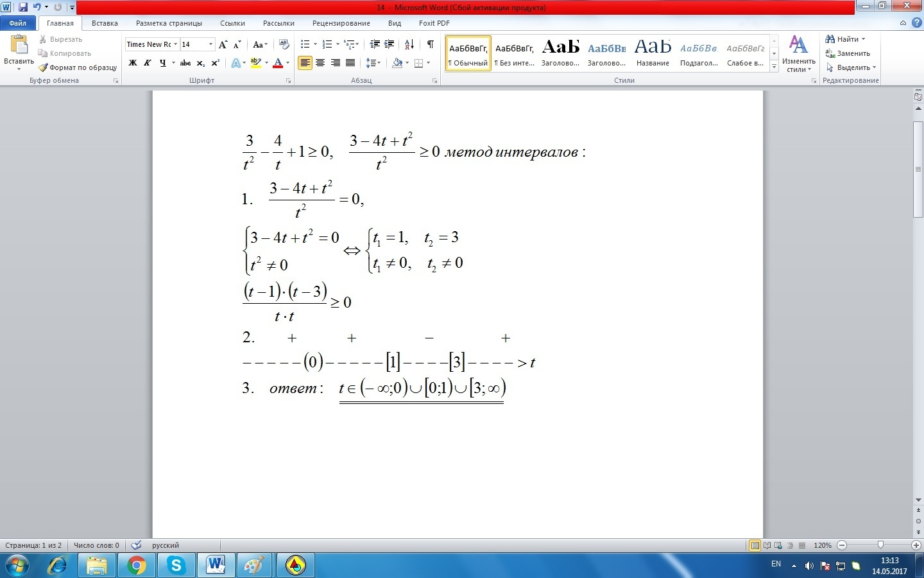Screen dimensions: 924x578
Task: Switch to the Вставка ribbon tab
Action: pos(105,23)
